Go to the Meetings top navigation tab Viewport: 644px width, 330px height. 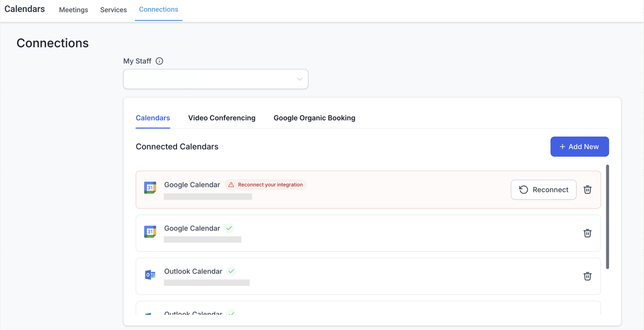[73, 10]
